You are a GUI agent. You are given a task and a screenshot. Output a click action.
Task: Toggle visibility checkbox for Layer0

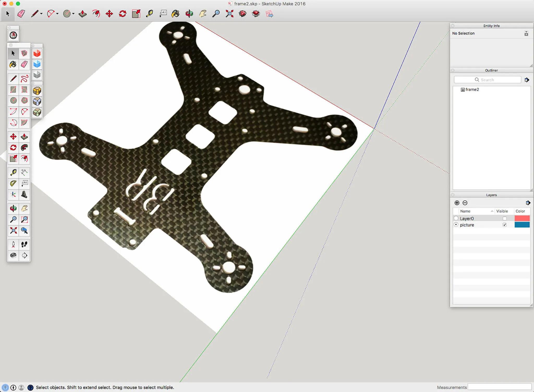[x=505, y=219]
